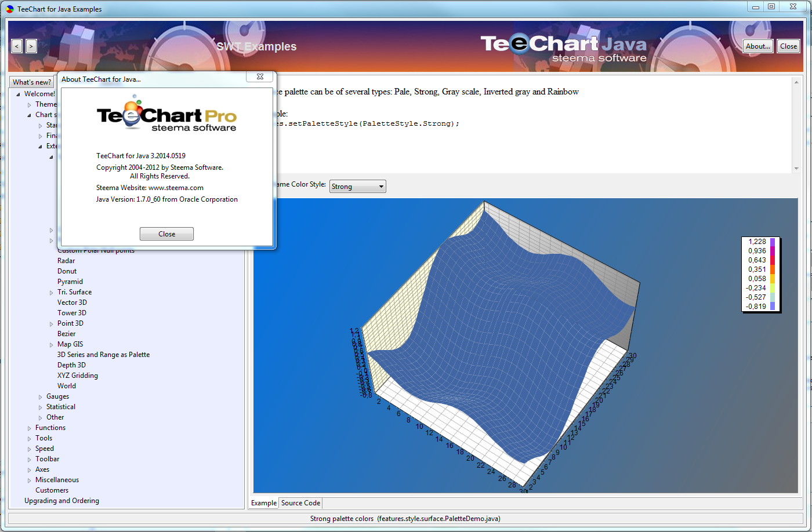Select the Vector 3D tree item

pos(72,303)
